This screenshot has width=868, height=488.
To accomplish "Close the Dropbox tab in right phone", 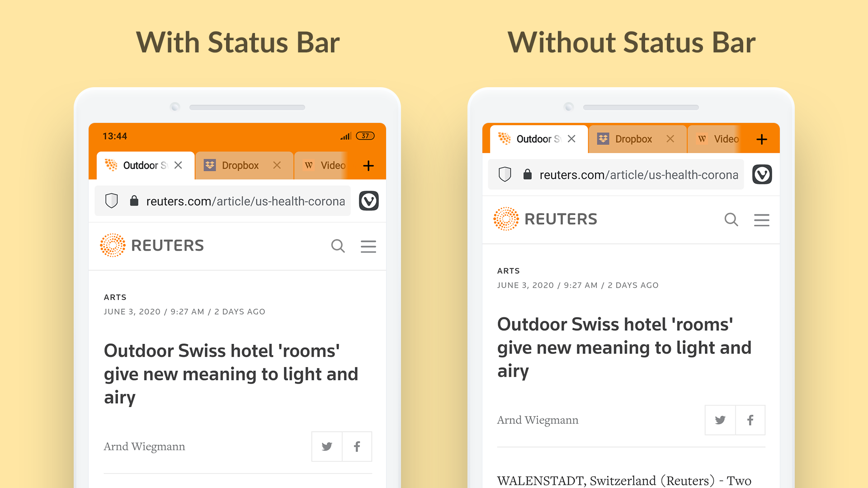I will 670,139.
